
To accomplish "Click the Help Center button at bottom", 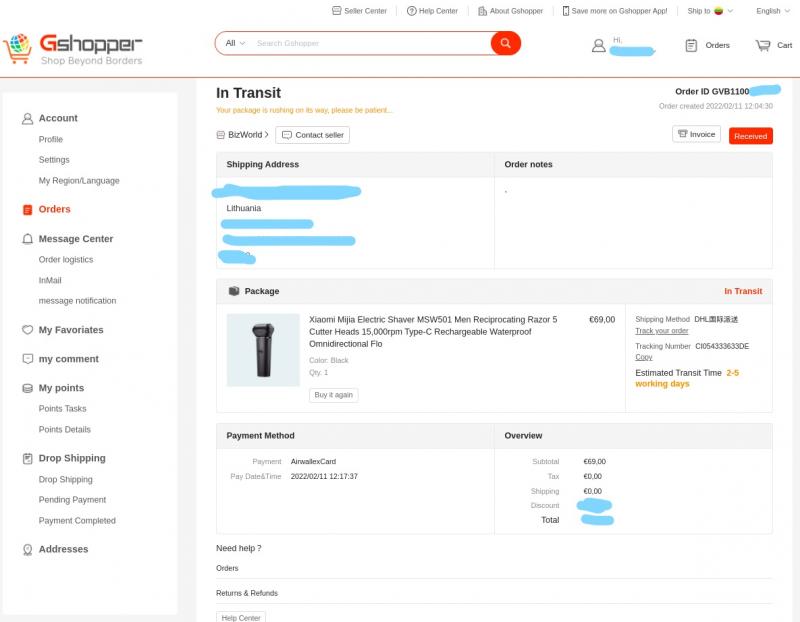I will (x=241, y=617).
